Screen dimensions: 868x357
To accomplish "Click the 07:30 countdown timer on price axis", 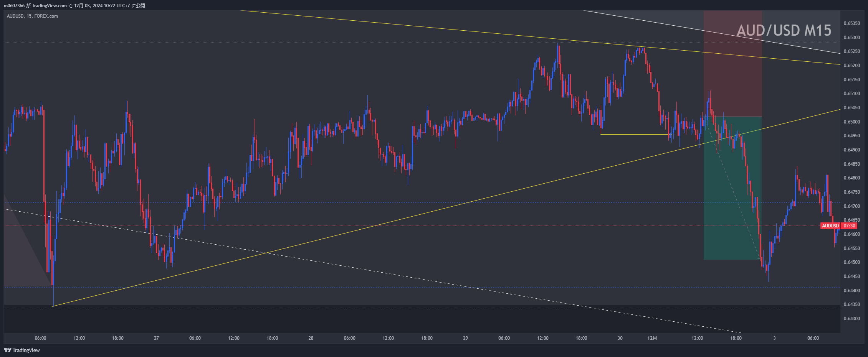I will coord(849,226).
